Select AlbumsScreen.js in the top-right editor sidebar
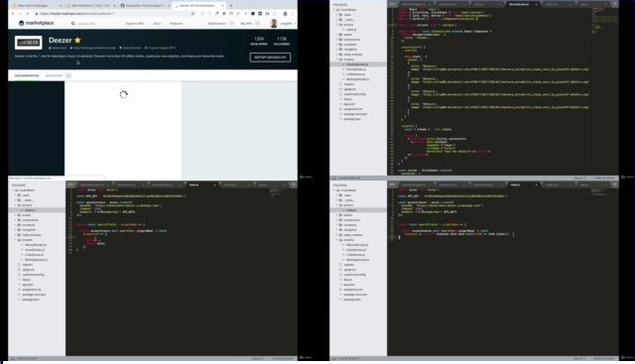Screen dimensions: 635x364 click(357, 64)
